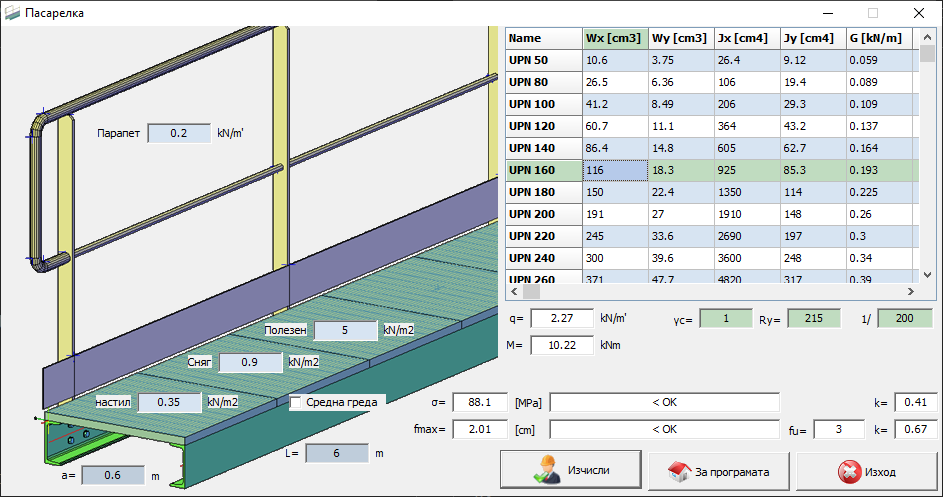Click the app icon in the title bar
943x497 pixels.
[x=12, y=13]
